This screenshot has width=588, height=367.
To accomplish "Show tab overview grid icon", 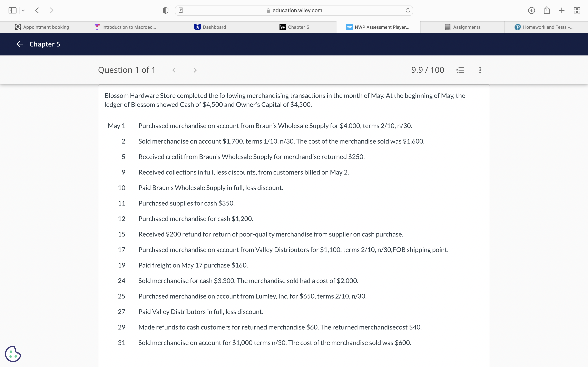I will (577, 10).
